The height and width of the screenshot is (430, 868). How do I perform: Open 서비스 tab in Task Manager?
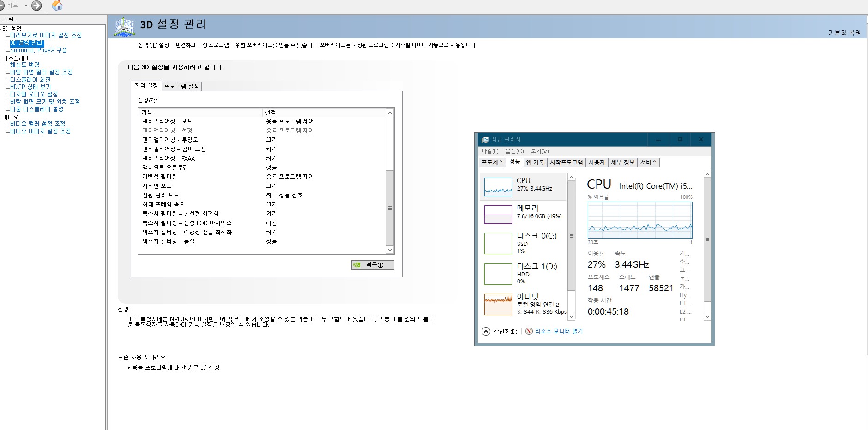pos(649,162)
